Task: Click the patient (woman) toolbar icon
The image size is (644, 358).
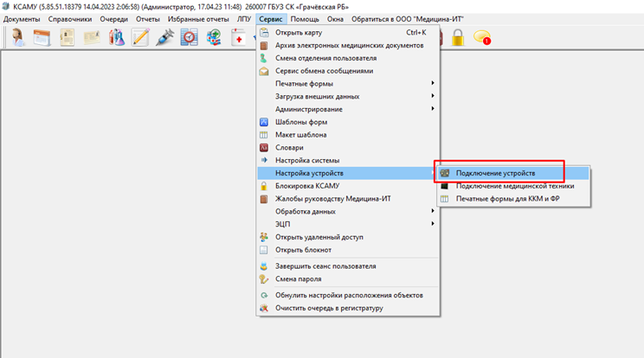Action: tap(16, 37)
